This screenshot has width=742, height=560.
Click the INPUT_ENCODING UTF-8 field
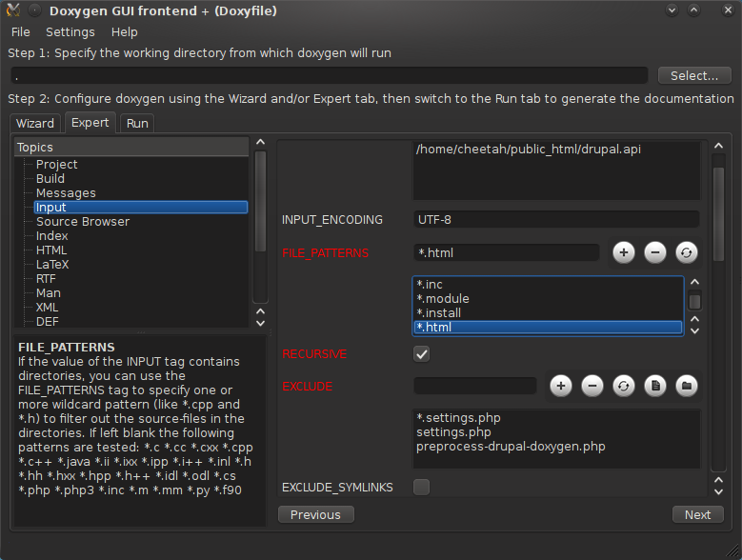pos(556,219)
